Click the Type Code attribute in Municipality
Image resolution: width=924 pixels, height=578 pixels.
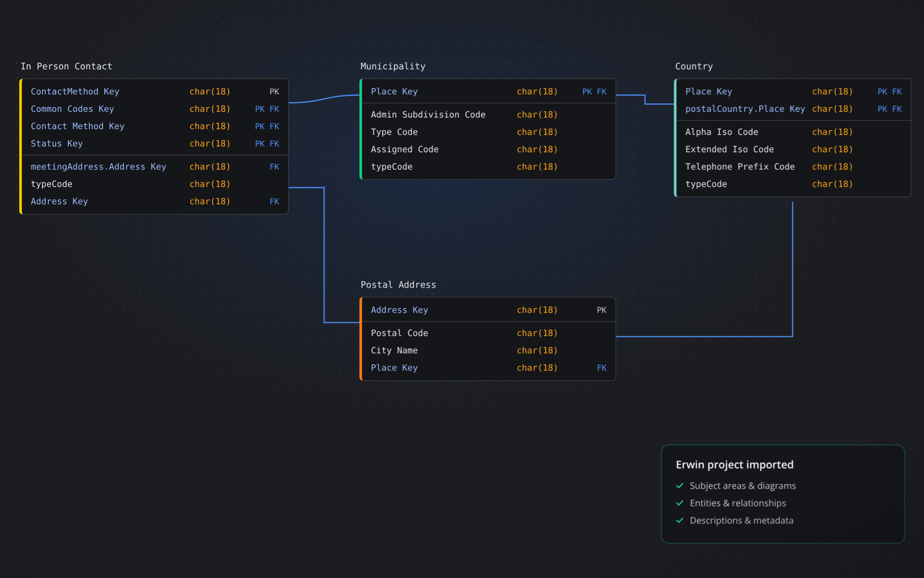pos(488,132)
